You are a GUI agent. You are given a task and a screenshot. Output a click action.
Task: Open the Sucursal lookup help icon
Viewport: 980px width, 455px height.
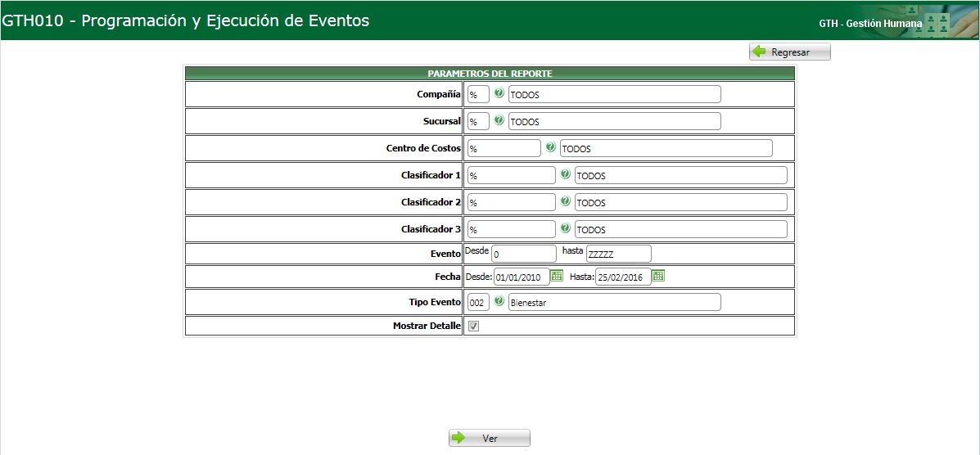point(499,120)
